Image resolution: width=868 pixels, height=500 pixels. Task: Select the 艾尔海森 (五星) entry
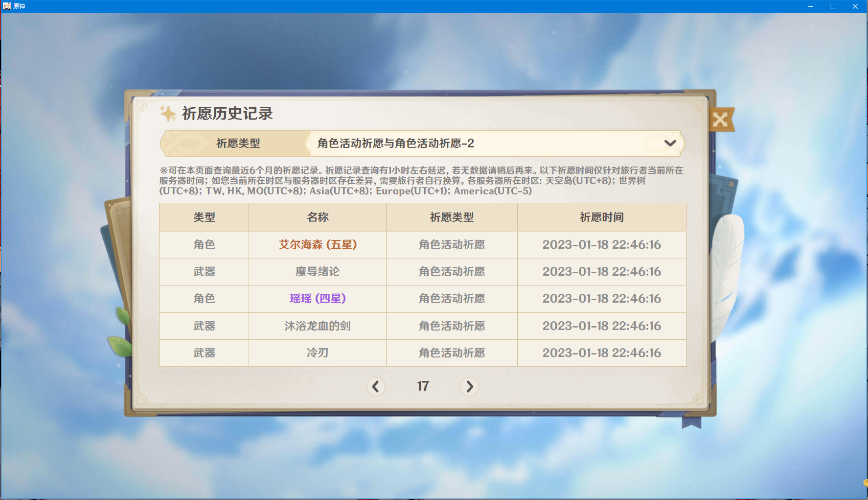point(318,244)
